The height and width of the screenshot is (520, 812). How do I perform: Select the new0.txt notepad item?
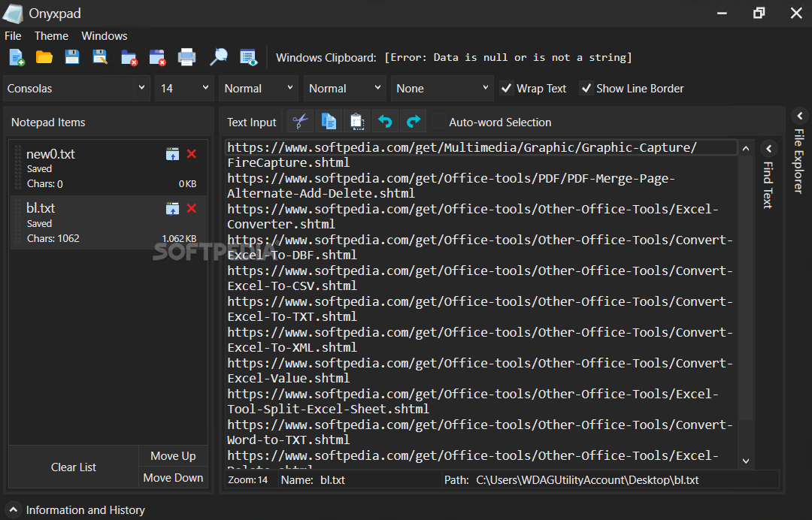click(x=108, y=168)
